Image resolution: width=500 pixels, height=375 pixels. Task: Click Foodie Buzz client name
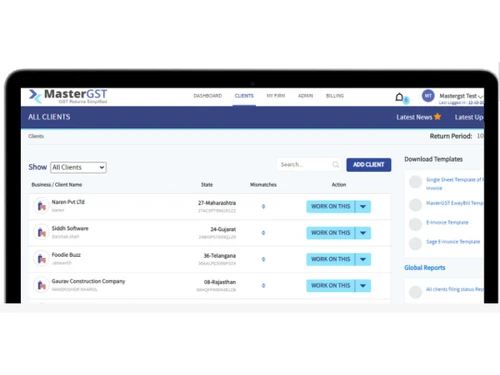tap(66, 255)
